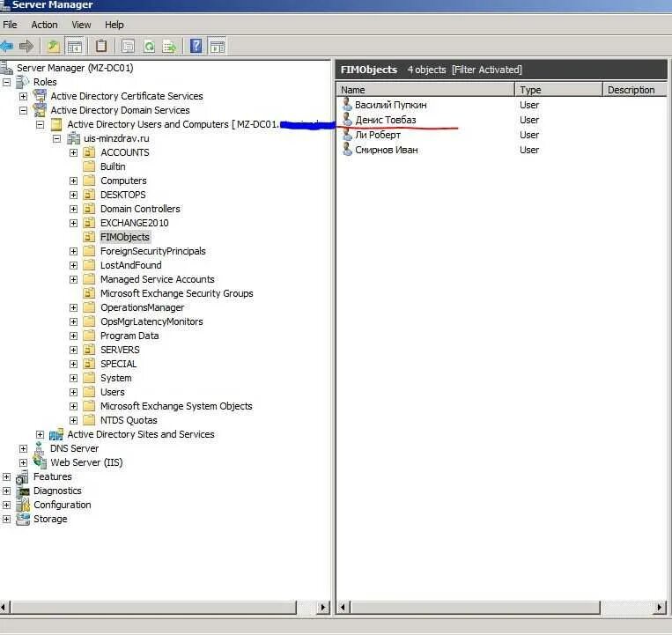Click the Back arrow toolbar icon
The image size is (672, 635).
(7, 47)
